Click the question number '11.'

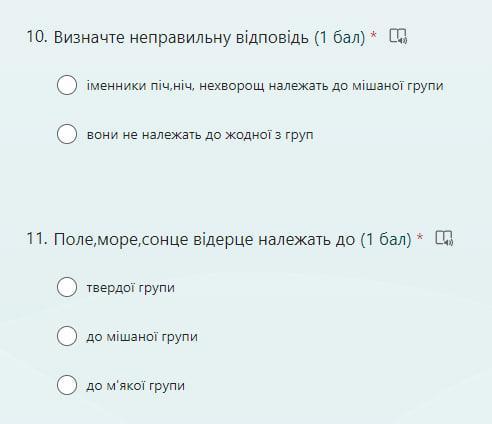(37, 239)
